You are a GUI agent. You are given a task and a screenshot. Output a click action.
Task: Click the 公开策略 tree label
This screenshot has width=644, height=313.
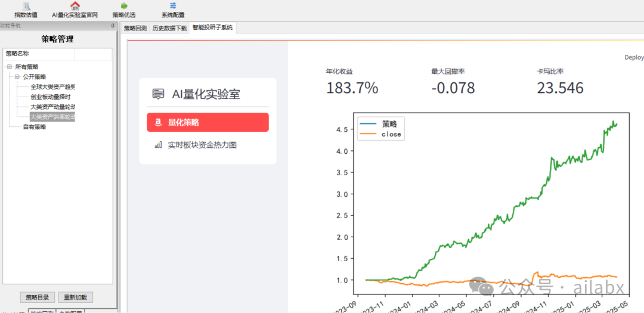[x=35, y=77]
